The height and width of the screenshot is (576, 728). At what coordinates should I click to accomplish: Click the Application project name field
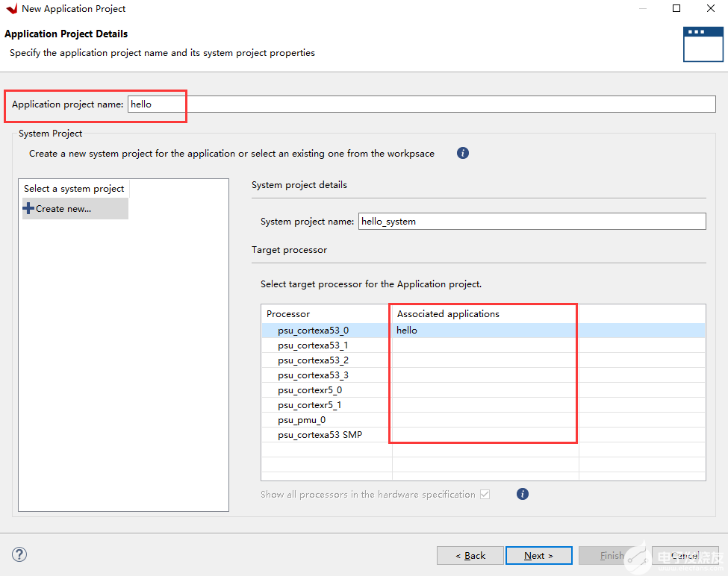421,104
